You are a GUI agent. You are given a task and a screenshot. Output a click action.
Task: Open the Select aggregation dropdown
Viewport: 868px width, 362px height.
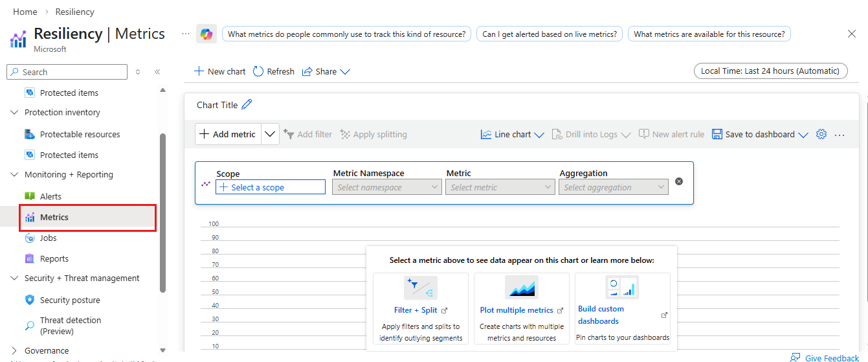coord(613,187)
